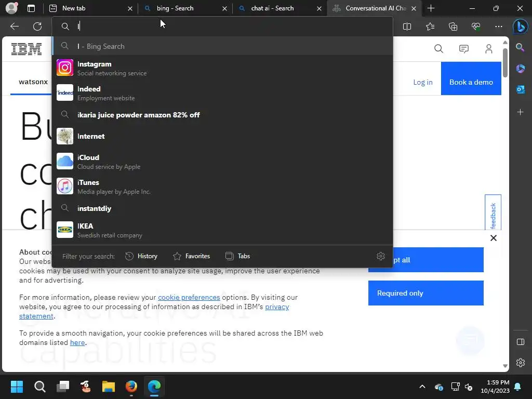Dismiss the cookie banner with X
Viewport: 532px width, 399px height.
(x=494, y=238)
